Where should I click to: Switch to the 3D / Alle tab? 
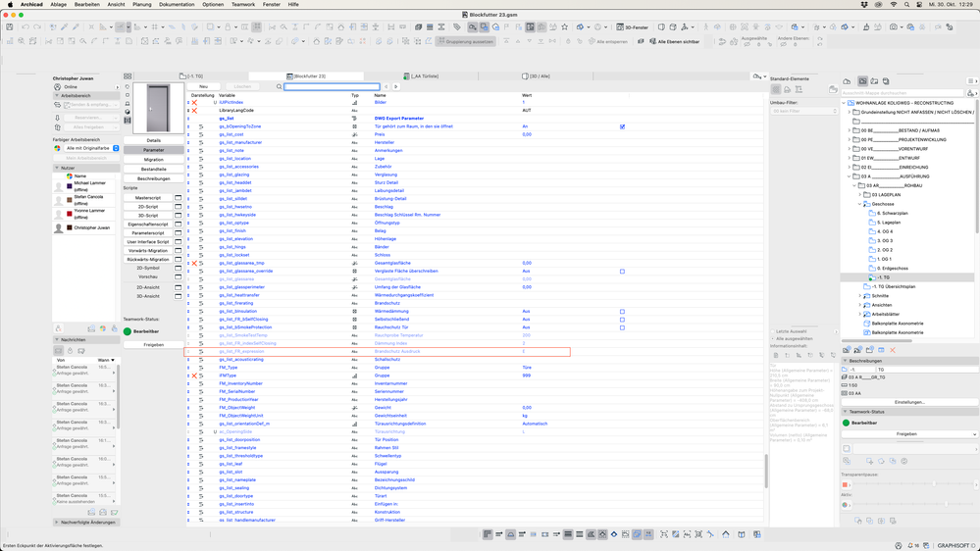tap(537, 76)
